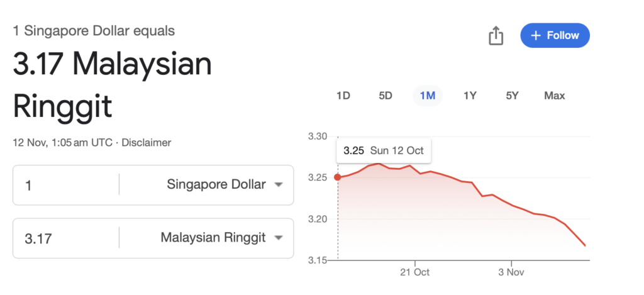Viewport: 644px width, 295px height.
Task: Open the Singapore Dollar currency dropdown
Action: [216, 185]
